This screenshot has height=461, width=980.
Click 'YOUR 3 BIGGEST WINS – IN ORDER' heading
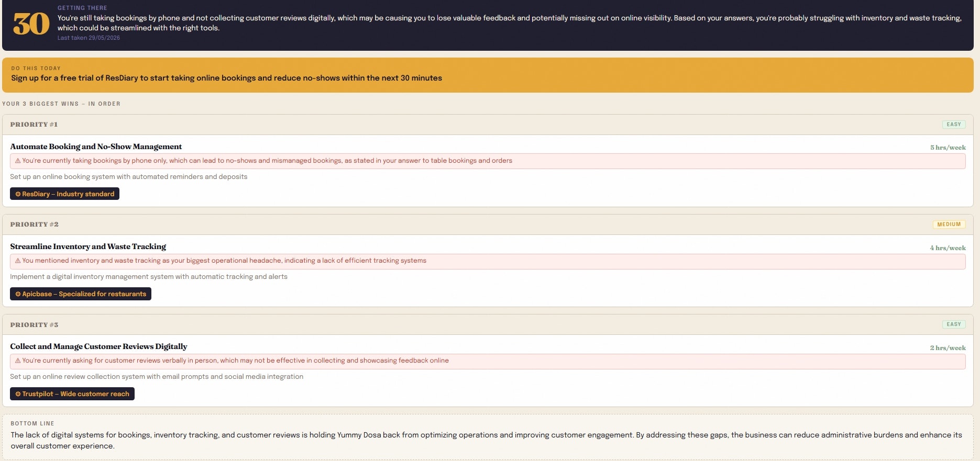click(x=61, y=104)
